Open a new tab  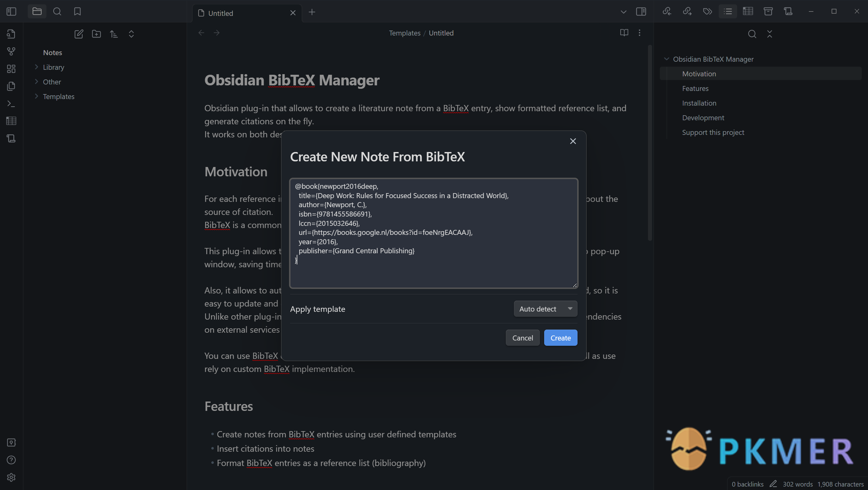click(312, 12)
